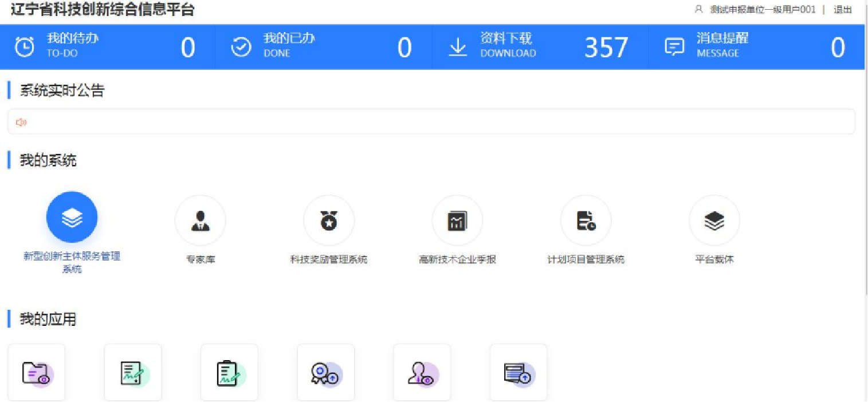
Task: Click the 高新技术企业季报 label
Action: 457,259
